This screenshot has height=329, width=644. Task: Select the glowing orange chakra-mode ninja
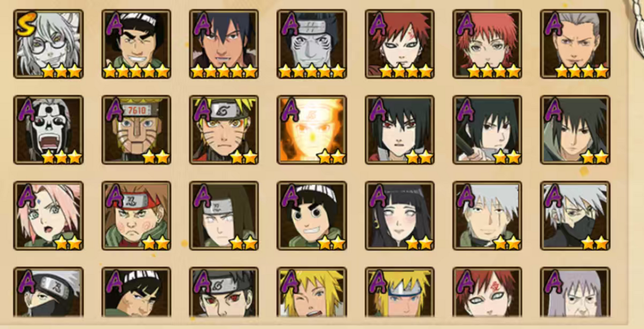[312, 130]
